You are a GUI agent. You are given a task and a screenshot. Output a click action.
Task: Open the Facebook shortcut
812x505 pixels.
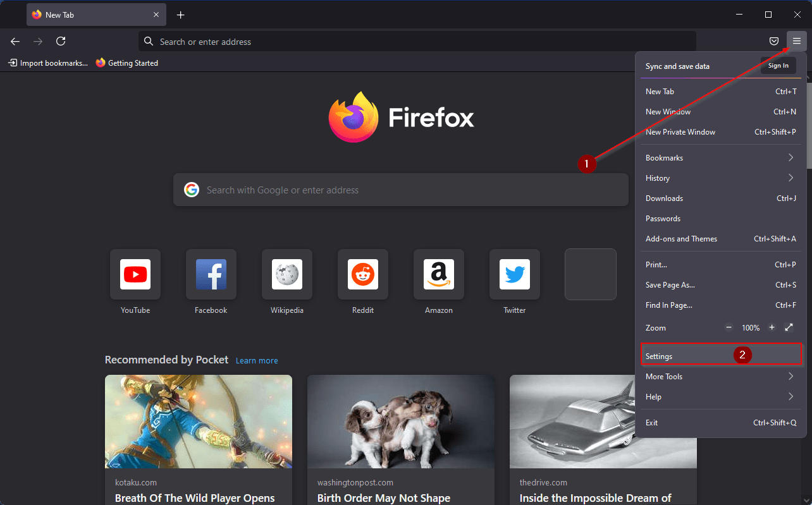pos(211,274)
